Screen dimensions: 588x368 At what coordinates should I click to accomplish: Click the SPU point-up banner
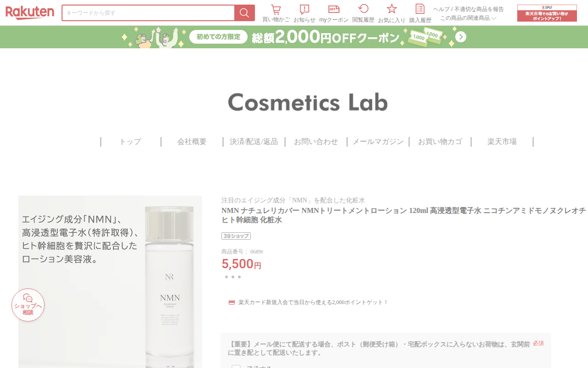(547, 13)
